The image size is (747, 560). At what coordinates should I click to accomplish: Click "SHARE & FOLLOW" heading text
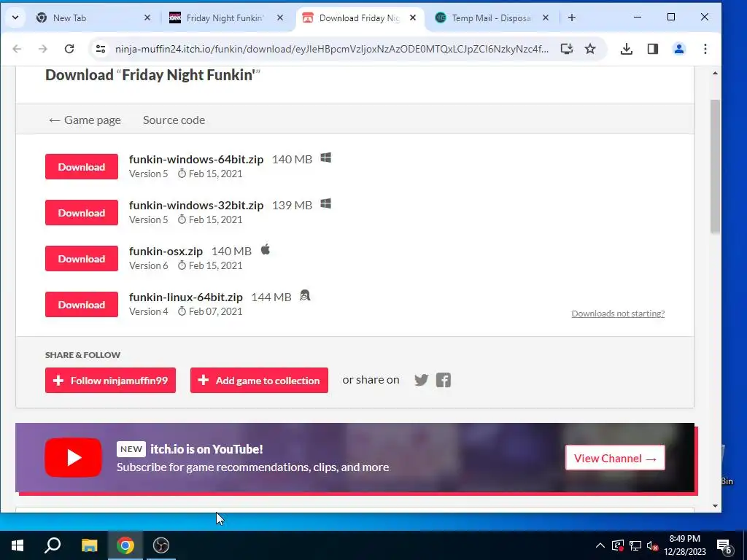(83, 355)
